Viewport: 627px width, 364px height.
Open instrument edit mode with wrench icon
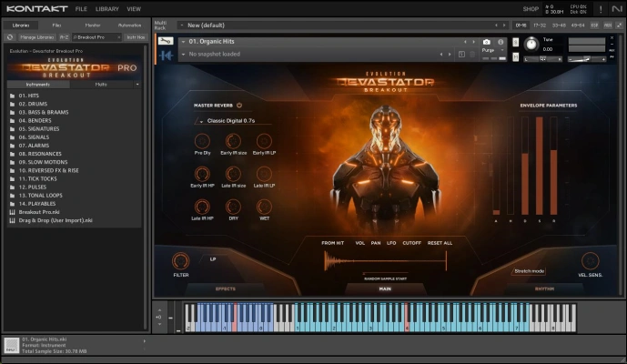click(x=166, y=41)
